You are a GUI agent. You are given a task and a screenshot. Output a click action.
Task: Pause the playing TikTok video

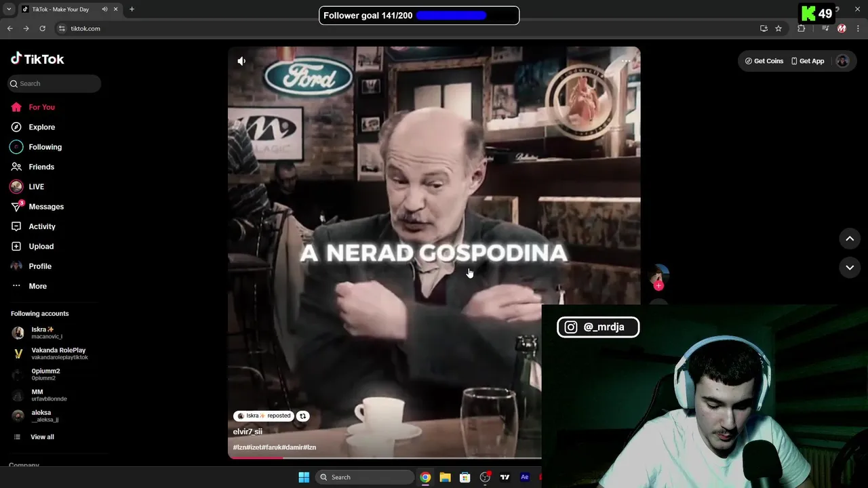(x=434, y=252)
